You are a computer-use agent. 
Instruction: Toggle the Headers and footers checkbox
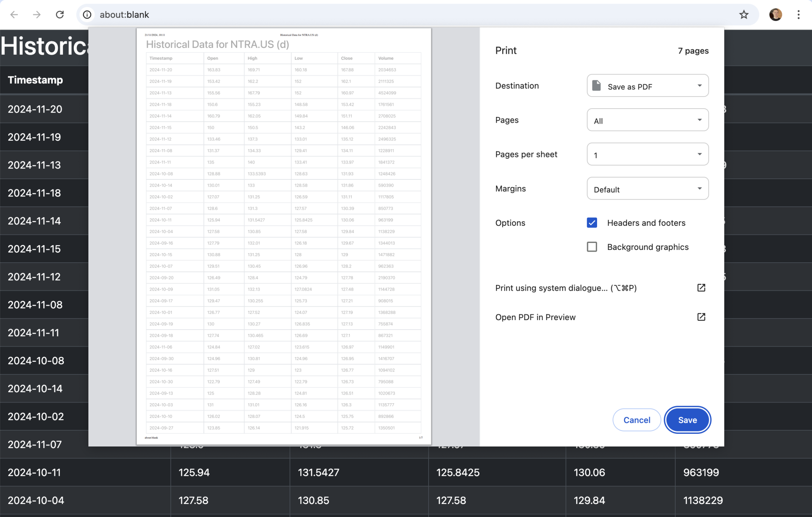coord(592,223)
